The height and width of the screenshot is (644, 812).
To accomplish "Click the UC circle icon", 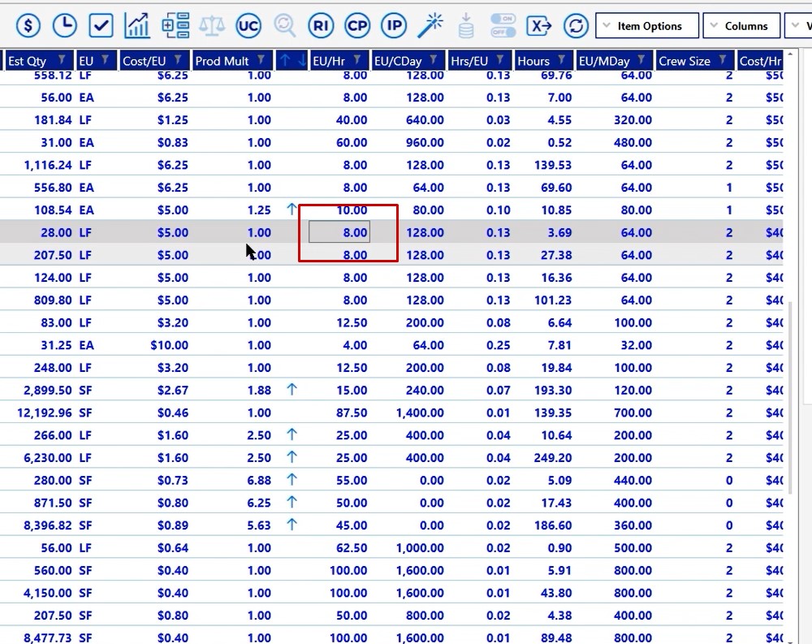I will click(248, 26).
